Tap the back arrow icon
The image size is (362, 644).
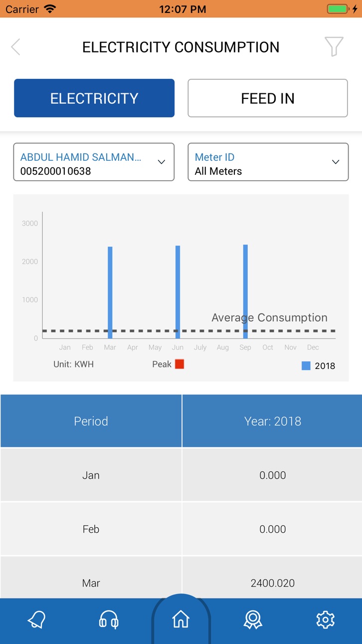(x=15, y=47)
